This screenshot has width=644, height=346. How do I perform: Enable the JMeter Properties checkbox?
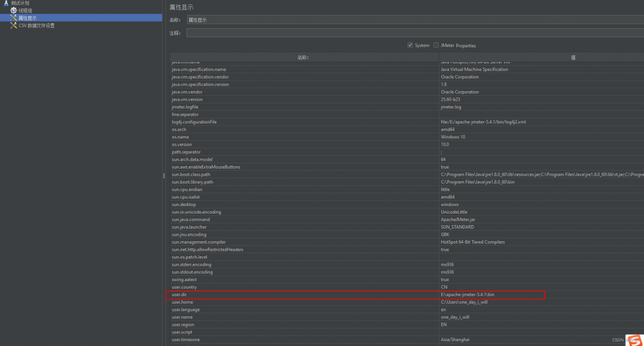coord(436,45)
